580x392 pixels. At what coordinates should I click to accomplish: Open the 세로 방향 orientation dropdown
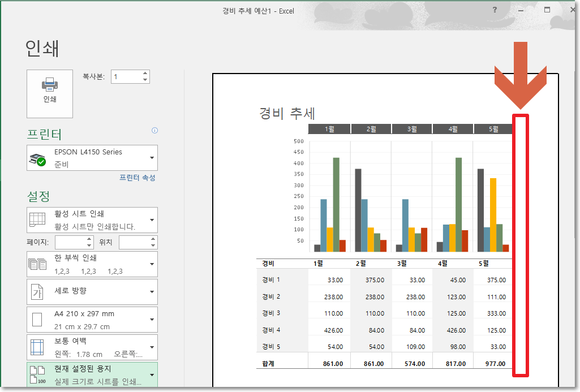click(92, 292)
